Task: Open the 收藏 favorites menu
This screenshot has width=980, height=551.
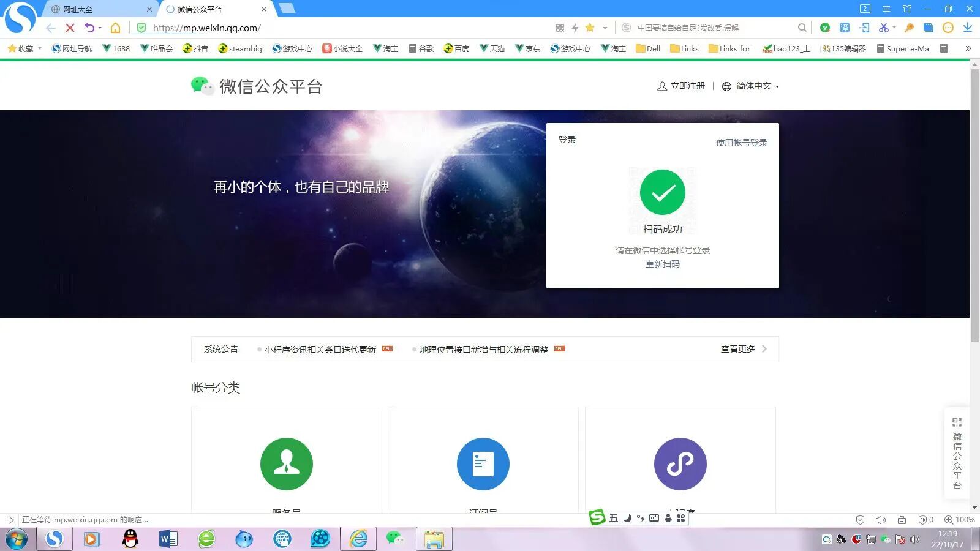Action: (x=24, y=48)
